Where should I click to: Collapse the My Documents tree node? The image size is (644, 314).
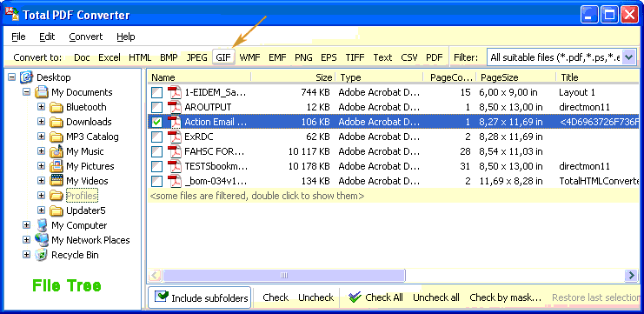26,92
